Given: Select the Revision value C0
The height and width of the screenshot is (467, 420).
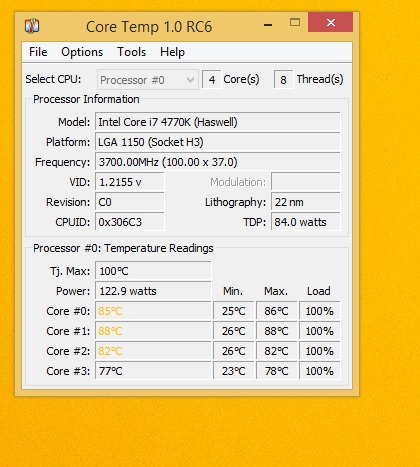Looking at the screenshot, I should pyautogui.click(x=130, y=202).
